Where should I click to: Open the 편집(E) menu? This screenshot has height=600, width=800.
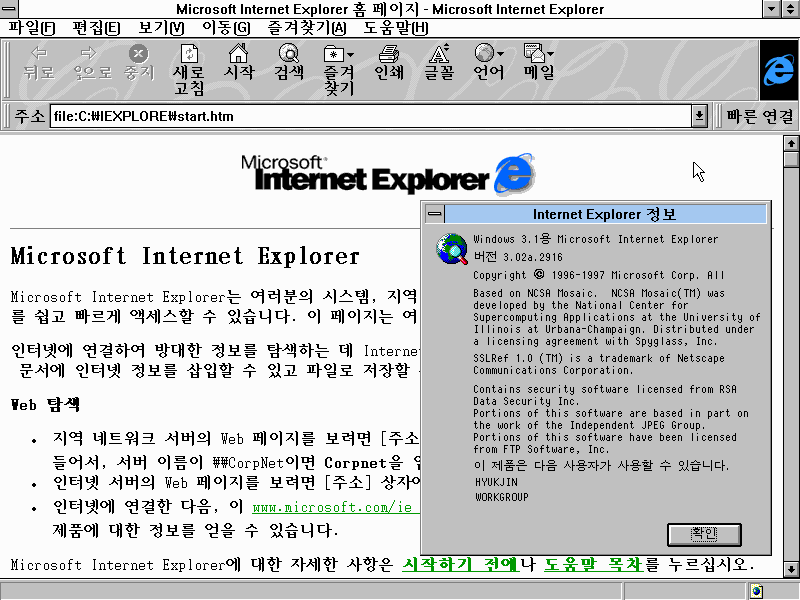(x=96, y=28)
